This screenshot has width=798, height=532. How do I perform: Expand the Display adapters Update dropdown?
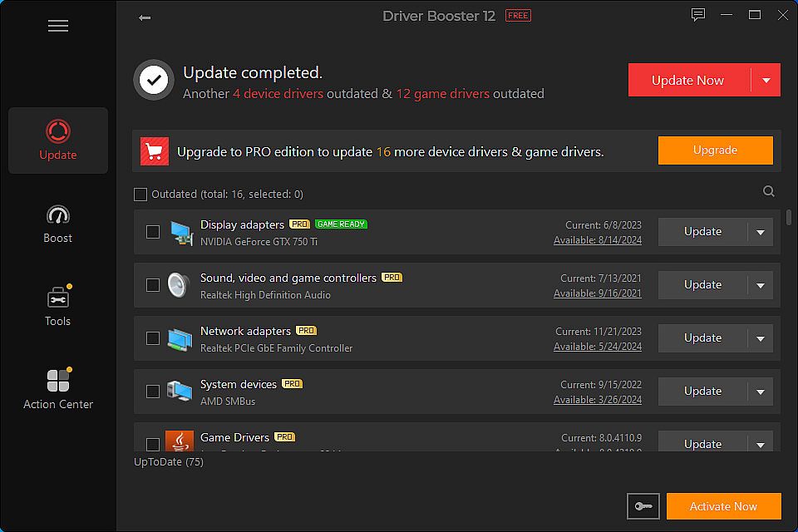761,232
